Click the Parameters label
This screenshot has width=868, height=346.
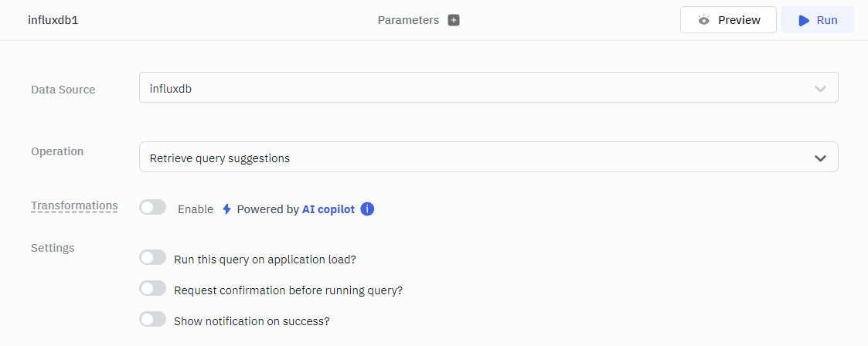(408, 20)
